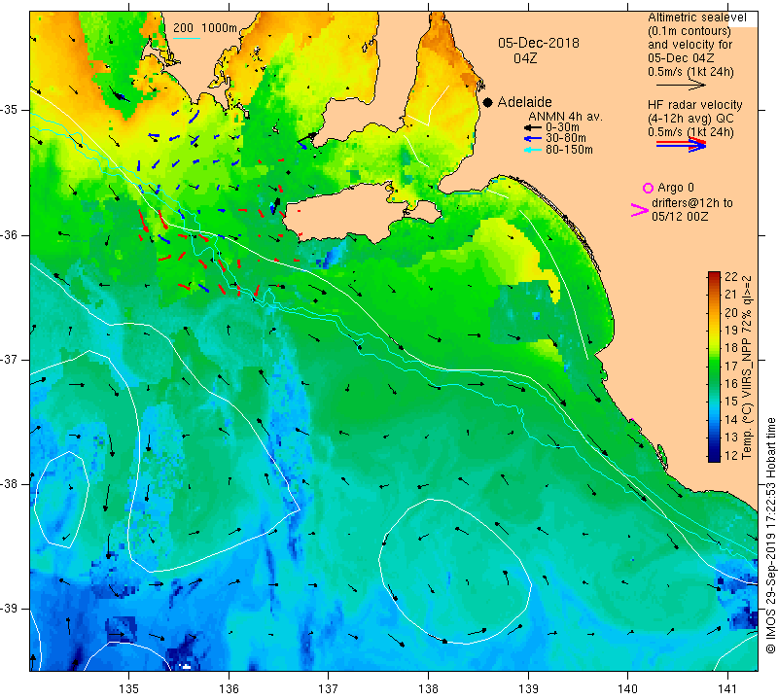Click the latitude label '-35'
The height and width of the screenshot is (700, 778).
tap(10, 110)
